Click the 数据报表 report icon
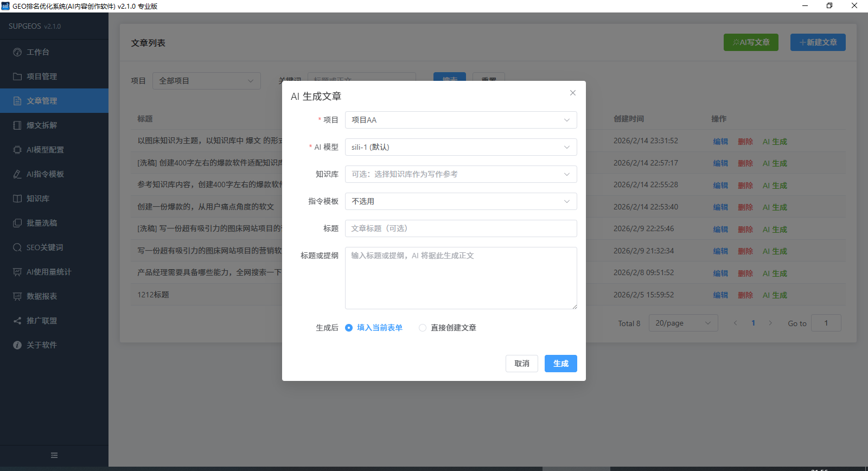Viewport: 868px width, 471px height. pyautogui.click(x=17, y=296)
